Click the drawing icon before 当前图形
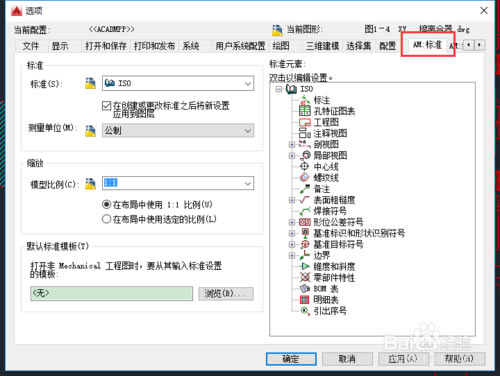 [277, 30]
